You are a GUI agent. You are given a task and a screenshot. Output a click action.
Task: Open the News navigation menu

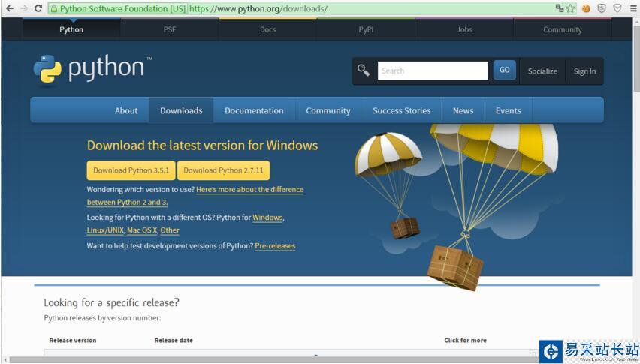(x=463, y=110)
